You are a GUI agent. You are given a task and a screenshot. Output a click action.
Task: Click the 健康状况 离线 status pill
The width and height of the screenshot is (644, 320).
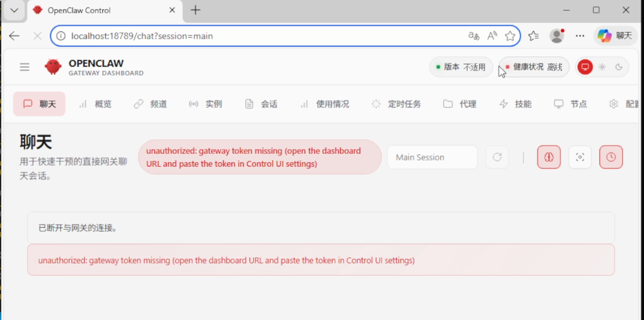click(x=534, y=67)
